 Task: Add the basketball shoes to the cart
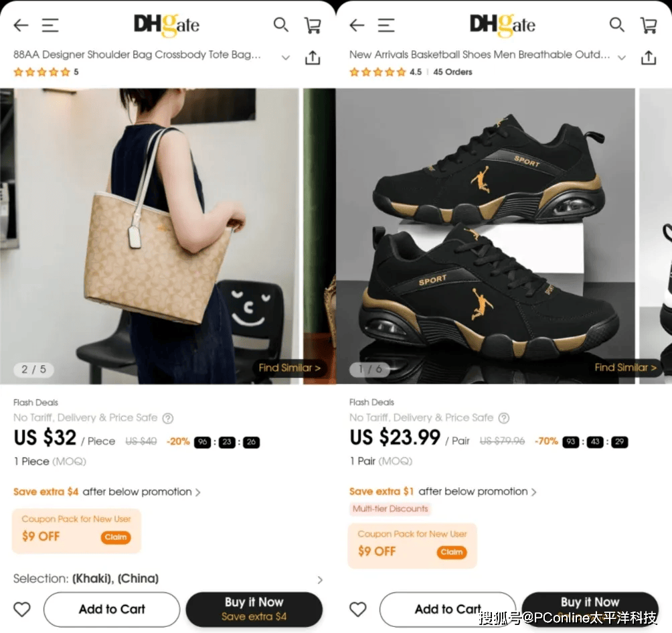(447, 609)
